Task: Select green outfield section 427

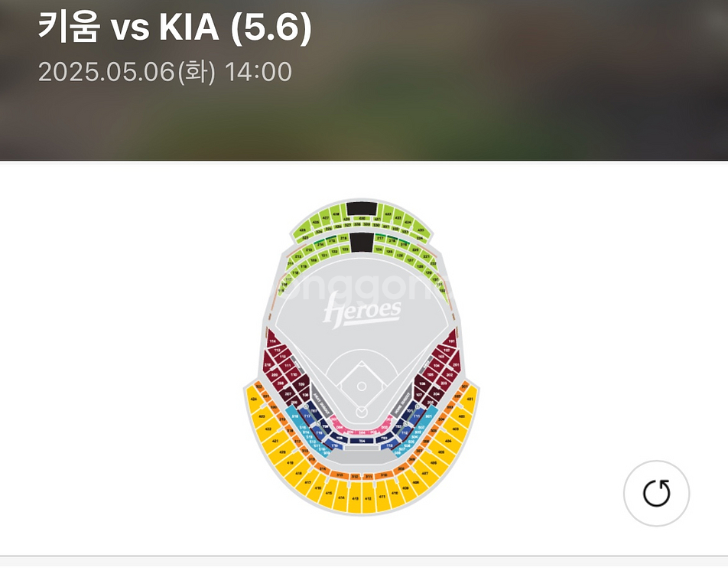Action: point(326,217)
